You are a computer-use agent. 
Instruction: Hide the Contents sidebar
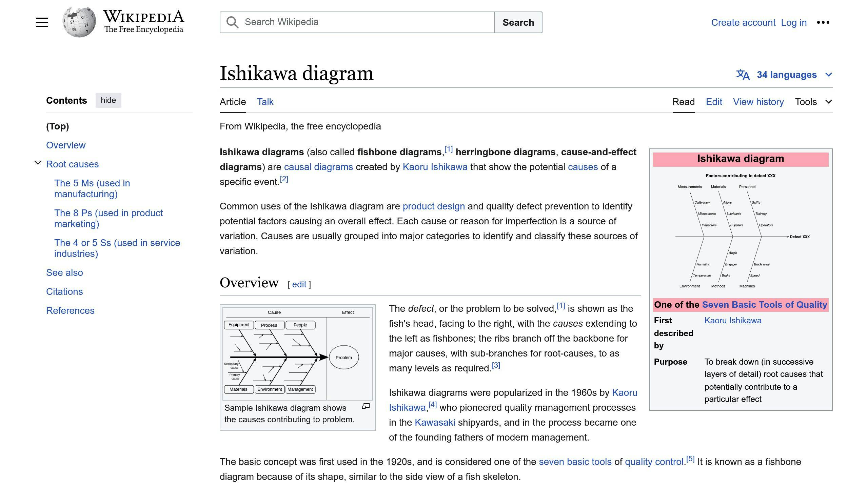108,100
